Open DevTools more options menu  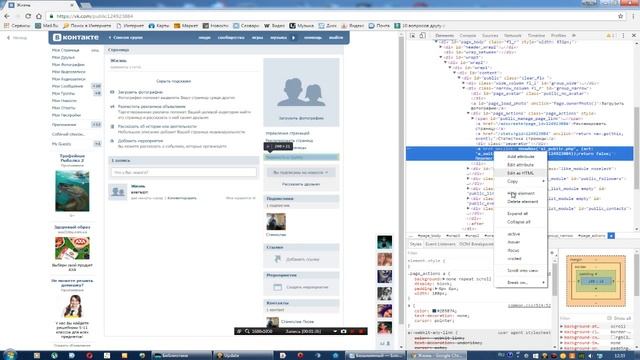click(623, 36)
